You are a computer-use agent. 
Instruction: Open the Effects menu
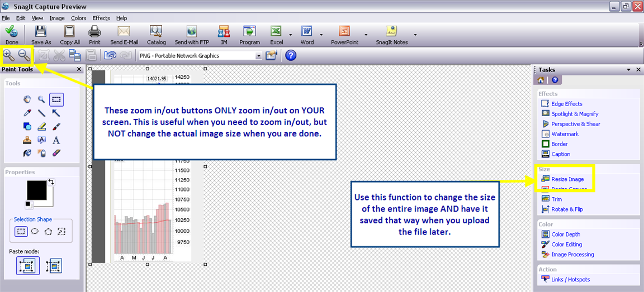[101, 18]
